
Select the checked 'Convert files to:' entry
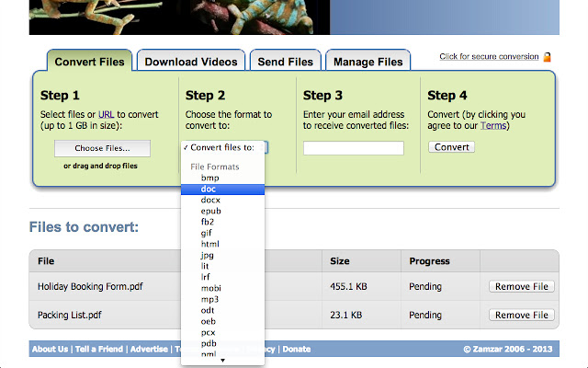[223, 147]
